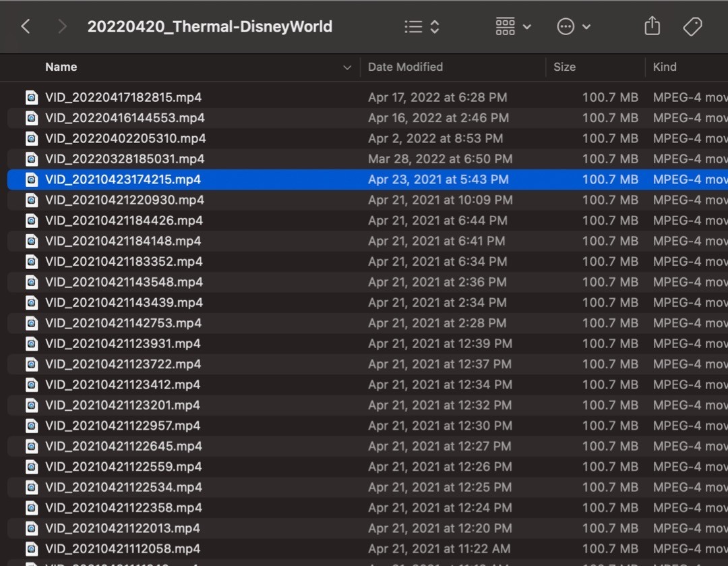728x566 pixels.
Task: Click date 'Apr 2, 2022 at 8:53 PM'
Action: 435,138
